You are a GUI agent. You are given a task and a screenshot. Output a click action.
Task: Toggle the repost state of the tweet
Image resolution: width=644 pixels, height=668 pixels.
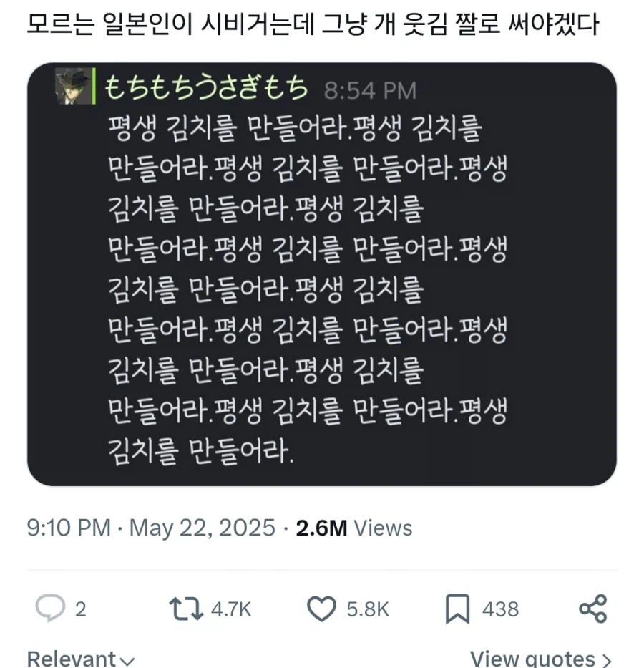187,609
